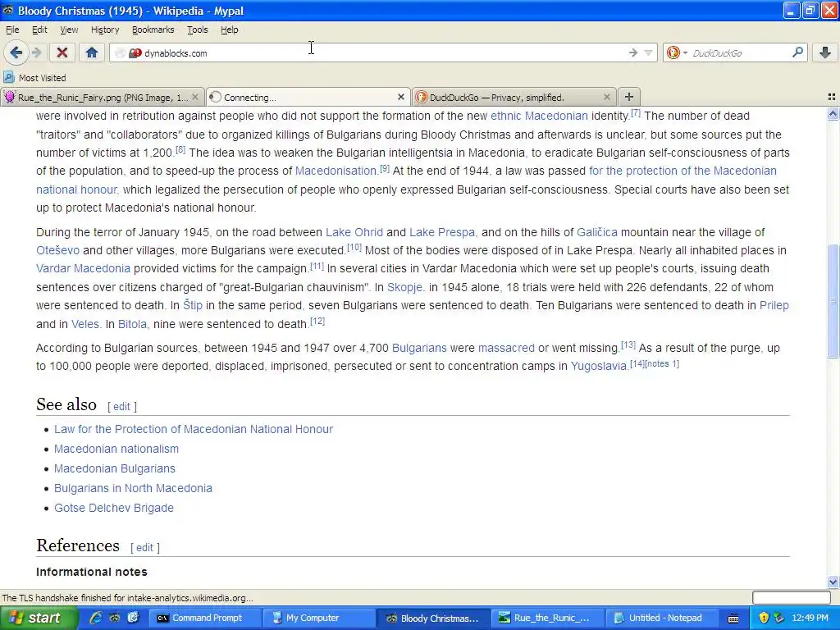Open the Downloads arrow button
The image size is (840, 630).
[x=825, y=52]
